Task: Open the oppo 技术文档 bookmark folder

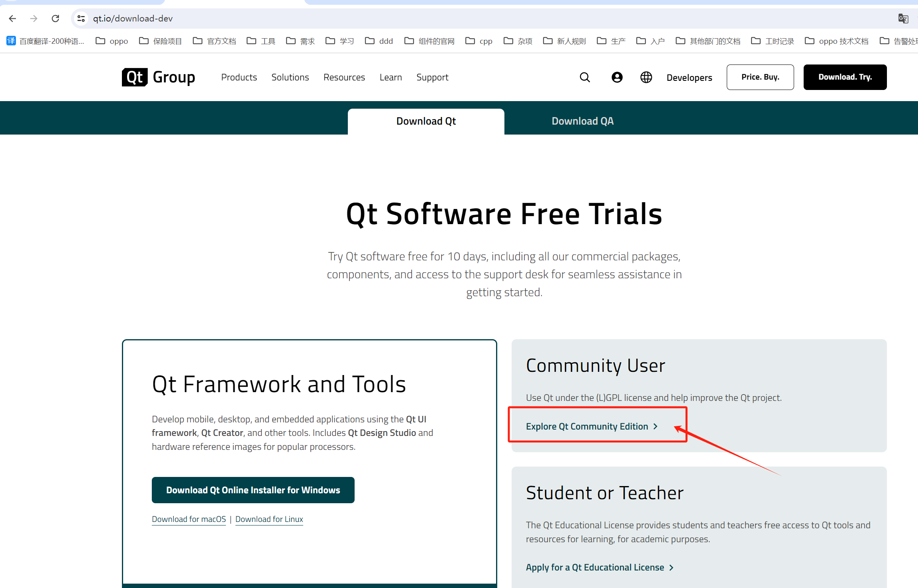Action: [x=837, y=41]
